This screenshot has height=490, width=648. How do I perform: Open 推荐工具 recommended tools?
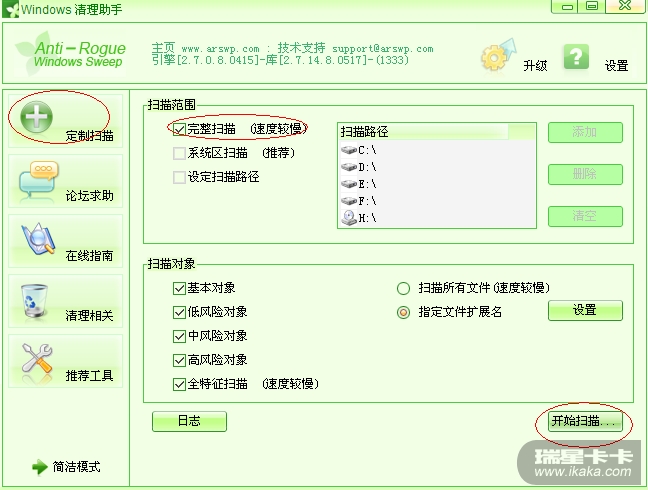tap(65, 361)
